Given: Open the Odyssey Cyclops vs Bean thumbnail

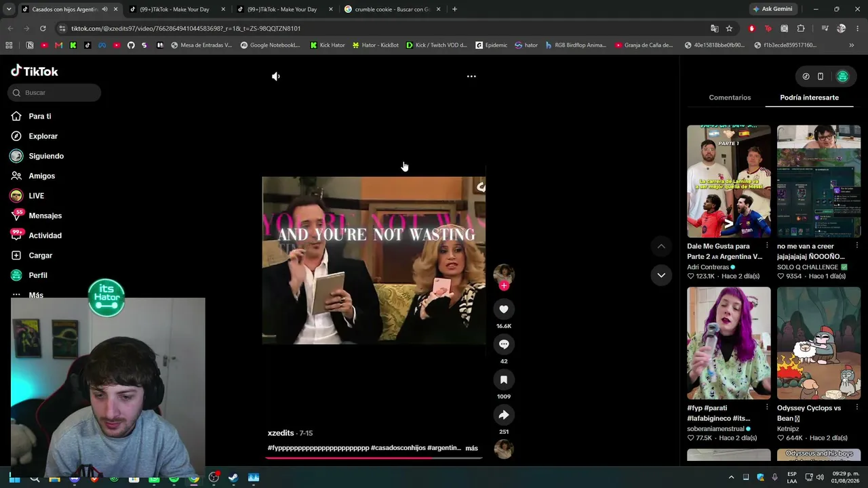Looking at the screenshot, I should (x=818, y=343).
